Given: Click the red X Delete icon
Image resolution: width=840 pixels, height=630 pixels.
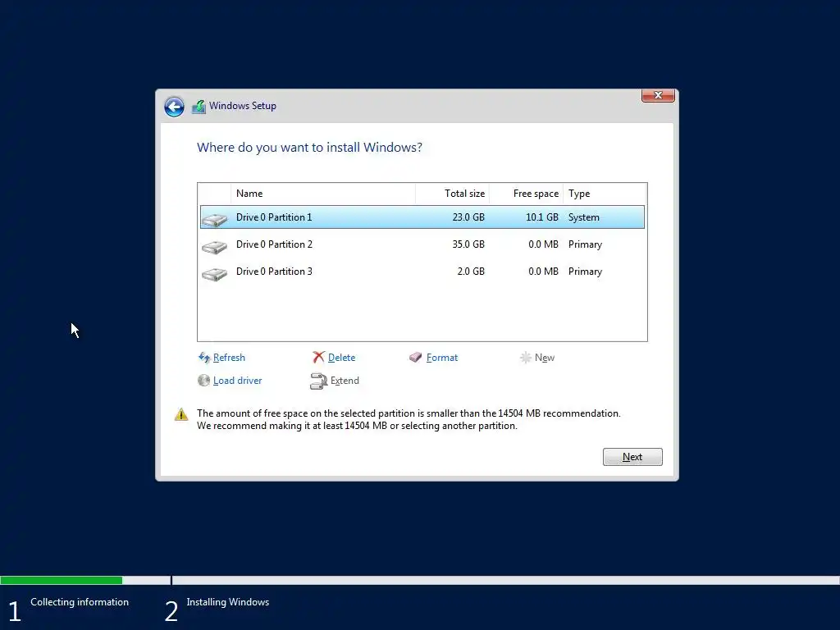Looking at the screenshot, I should coord(319,358).
